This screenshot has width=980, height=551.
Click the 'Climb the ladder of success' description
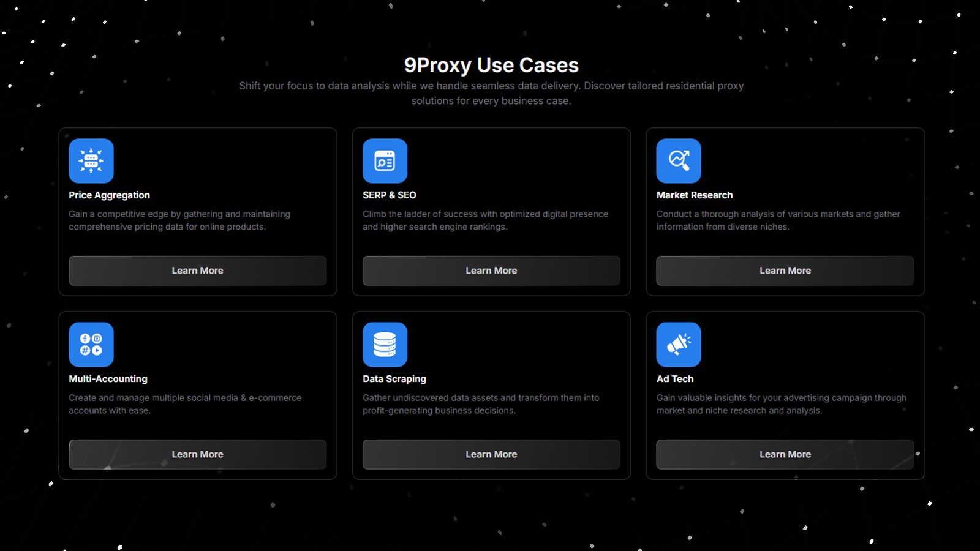(x=485, y=220)
